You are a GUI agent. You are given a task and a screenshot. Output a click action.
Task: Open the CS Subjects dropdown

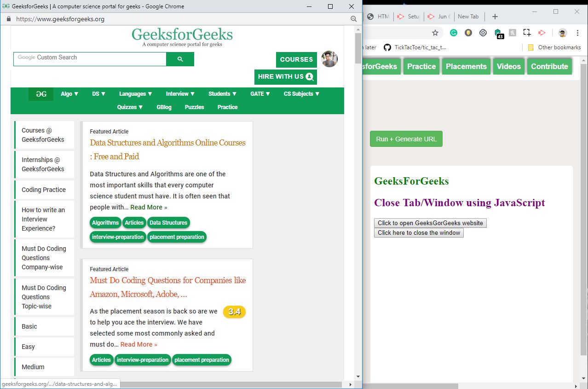(301, 94)
